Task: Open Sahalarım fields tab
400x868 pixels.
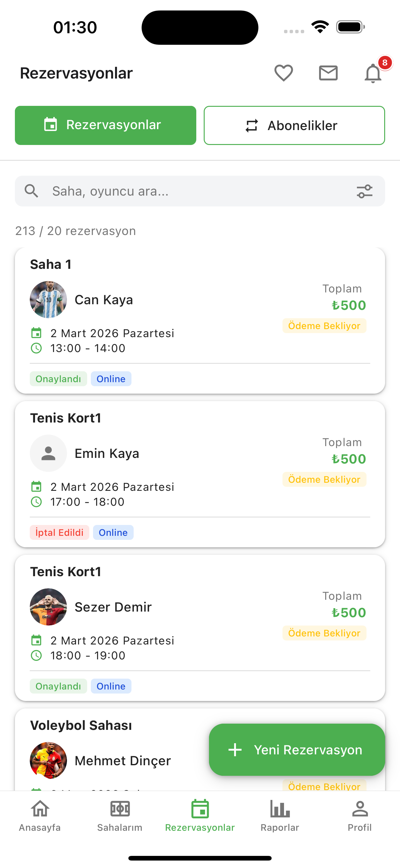Action: 120,816
